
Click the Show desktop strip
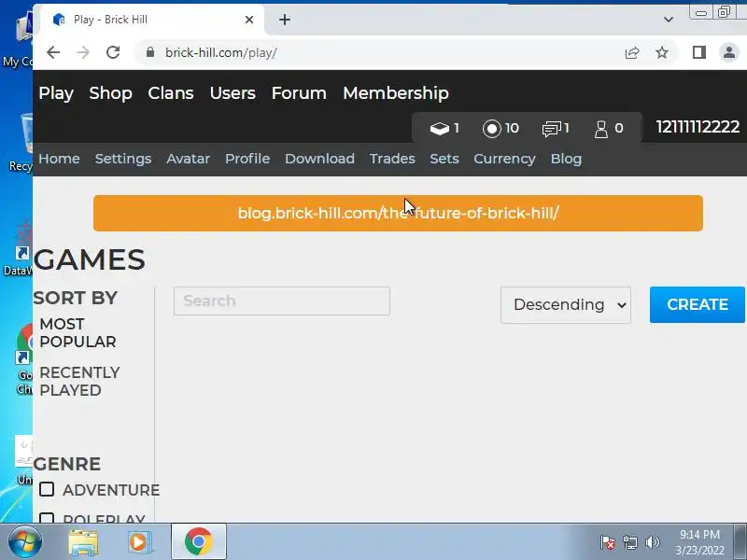(x=740, y=542)
